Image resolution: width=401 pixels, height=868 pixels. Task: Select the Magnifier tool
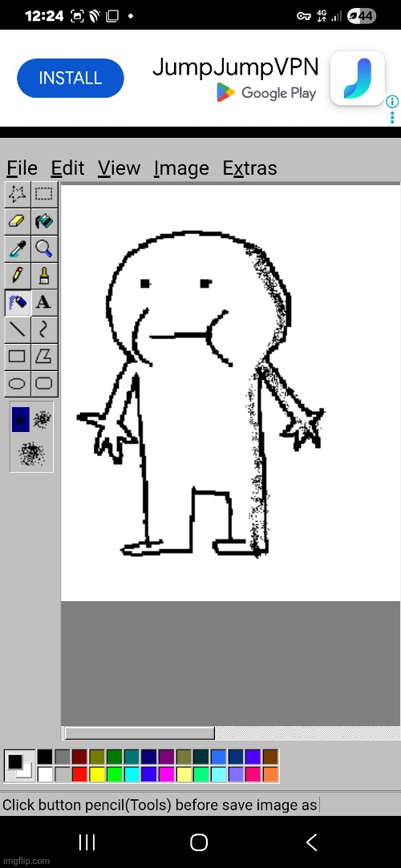point(44,248)
